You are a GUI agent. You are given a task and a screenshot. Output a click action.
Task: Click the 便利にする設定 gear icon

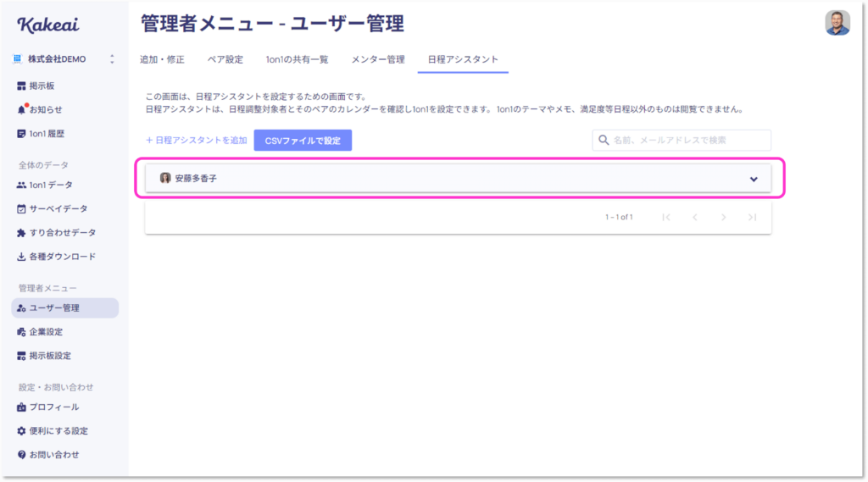[x=21, y=430]
